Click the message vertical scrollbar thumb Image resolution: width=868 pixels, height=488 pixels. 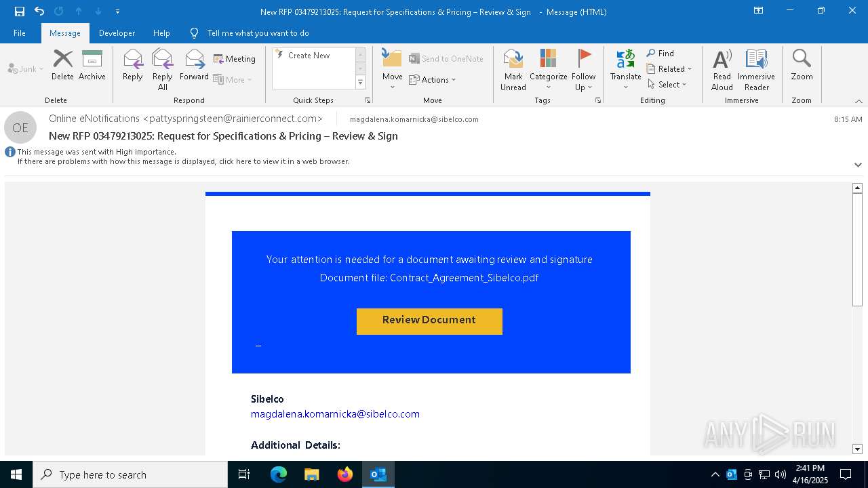click(857, 249)
